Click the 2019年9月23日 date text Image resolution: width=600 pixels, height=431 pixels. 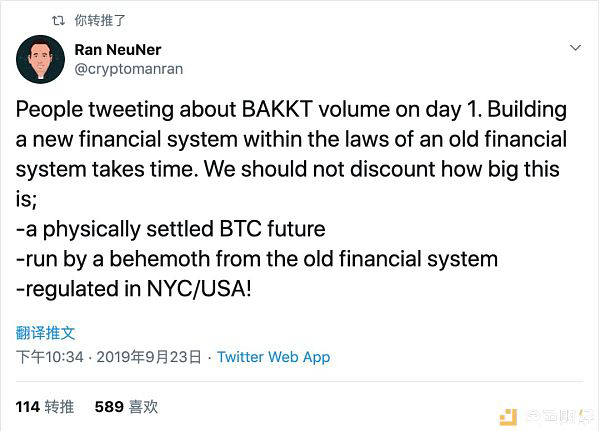157,357
